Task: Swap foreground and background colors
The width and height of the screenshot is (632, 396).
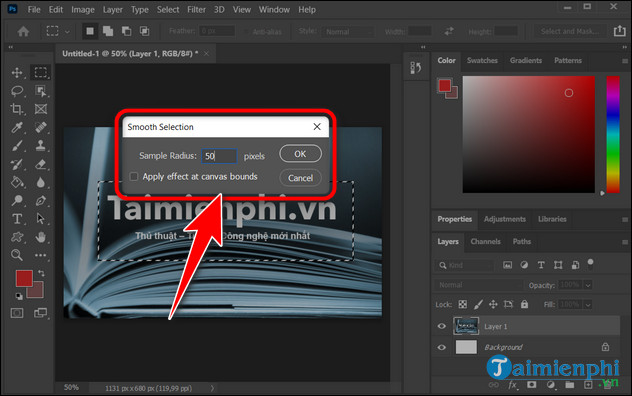Action: [x=41, y=273]
